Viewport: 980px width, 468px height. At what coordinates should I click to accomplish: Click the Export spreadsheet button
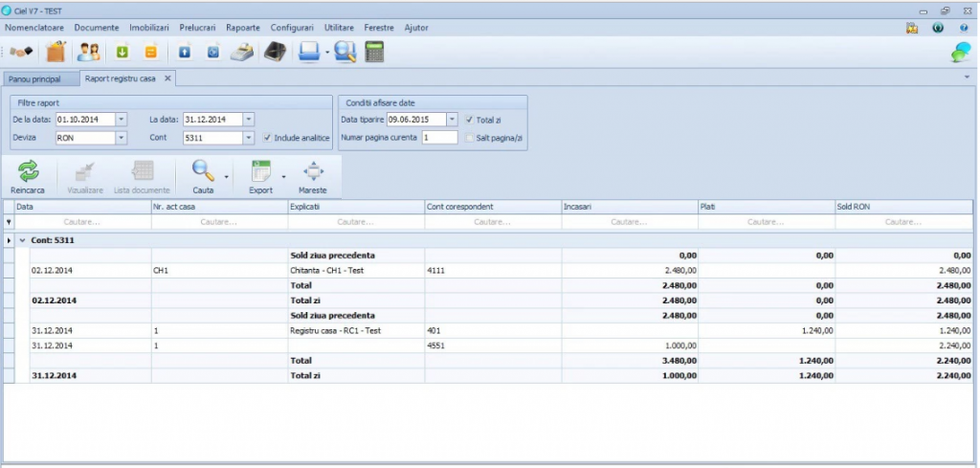(x=260, y=177)
